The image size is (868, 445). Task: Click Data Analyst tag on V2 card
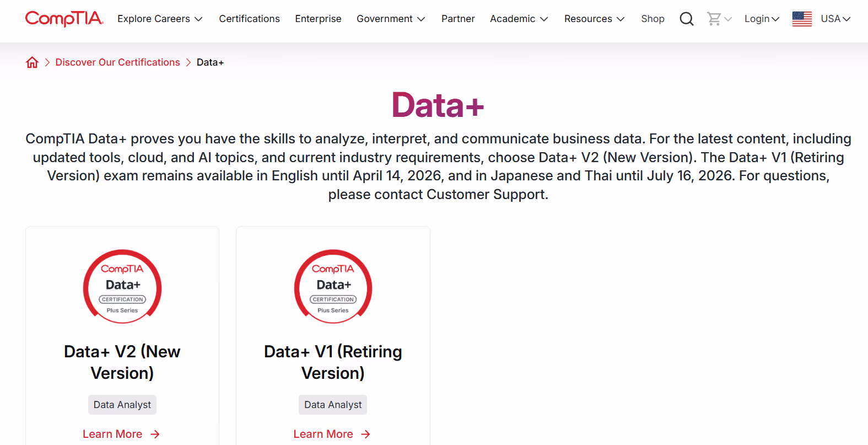[x=122, y=405]
